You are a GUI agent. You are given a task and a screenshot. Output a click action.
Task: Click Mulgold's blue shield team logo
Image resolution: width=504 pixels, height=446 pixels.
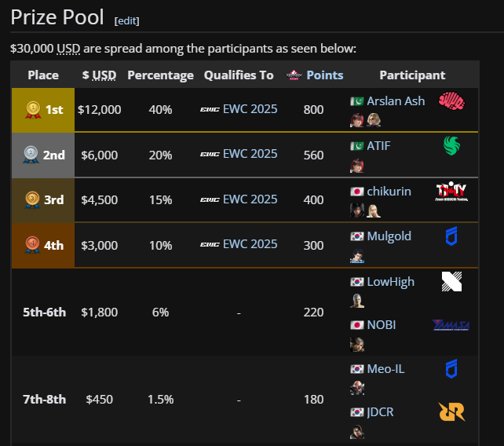tap(451, 236)
